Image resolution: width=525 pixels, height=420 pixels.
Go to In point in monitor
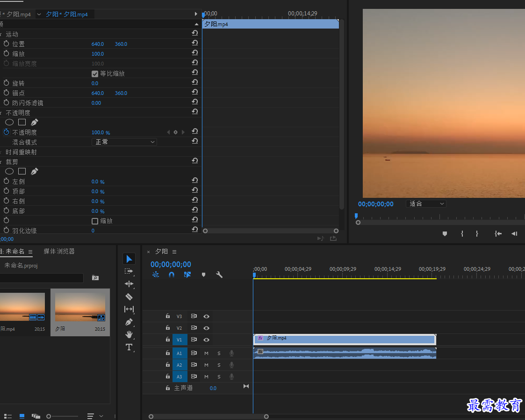(498, 234)
